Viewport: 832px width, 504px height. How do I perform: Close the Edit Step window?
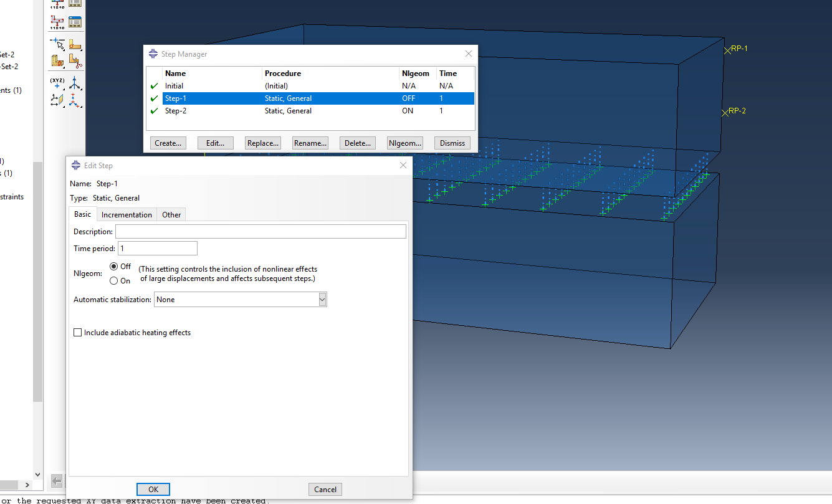click(403, 166)
